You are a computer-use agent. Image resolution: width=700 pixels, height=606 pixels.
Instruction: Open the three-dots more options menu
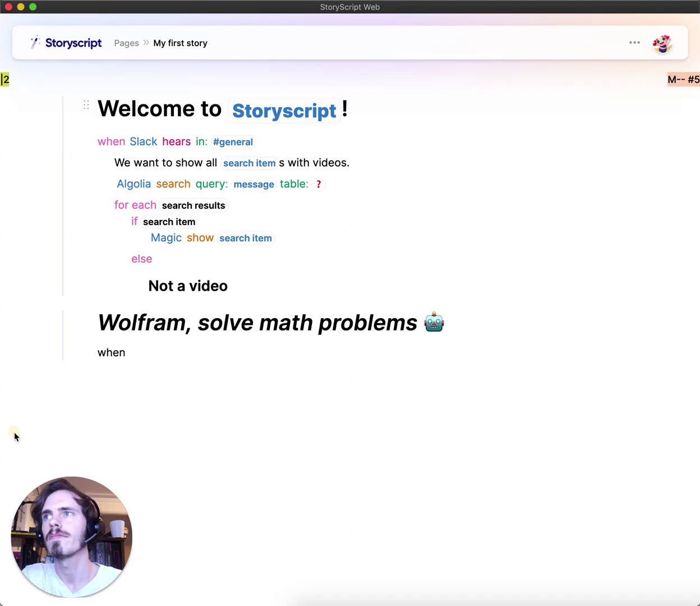(634, 43)
